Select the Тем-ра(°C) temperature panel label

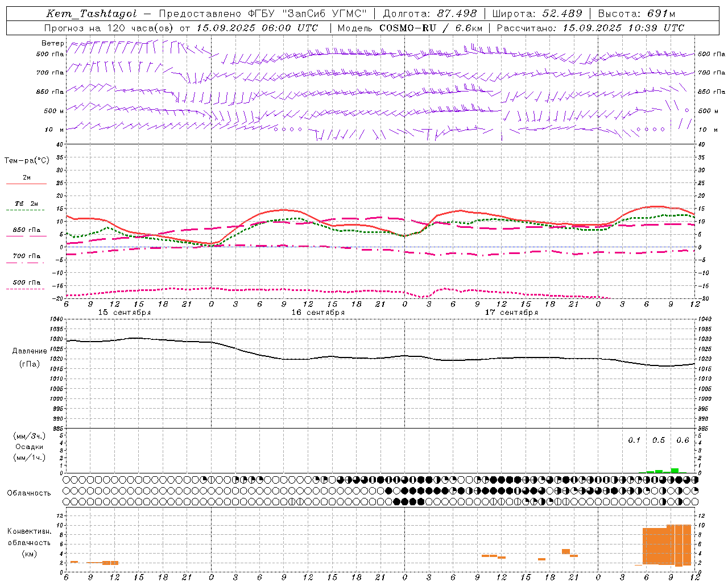tap(27, 161)
